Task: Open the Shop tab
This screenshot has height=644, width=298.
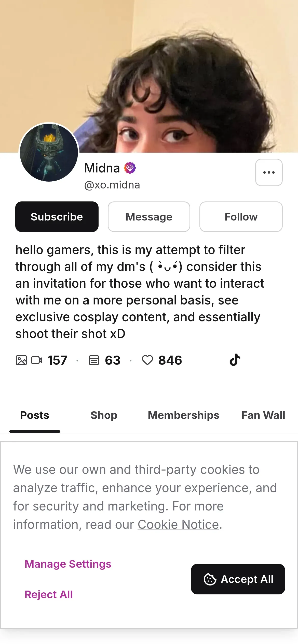Action: [x=104, y=415]
